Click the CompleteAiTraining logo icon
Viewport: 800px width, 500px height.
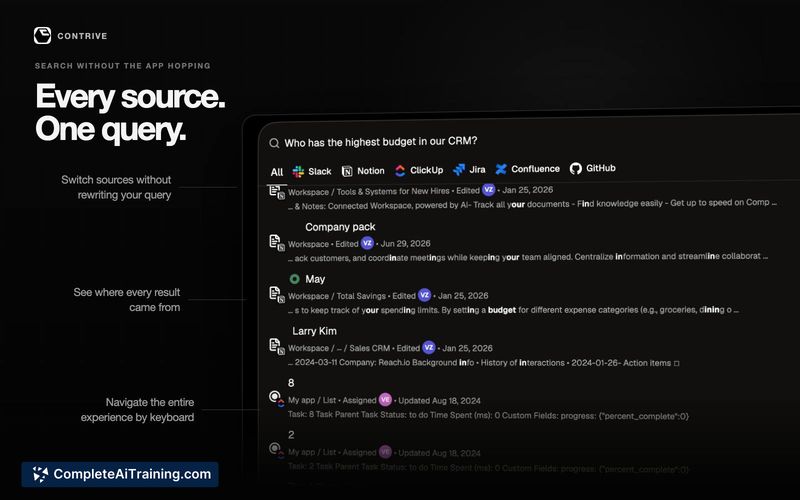tap(40, 474)
